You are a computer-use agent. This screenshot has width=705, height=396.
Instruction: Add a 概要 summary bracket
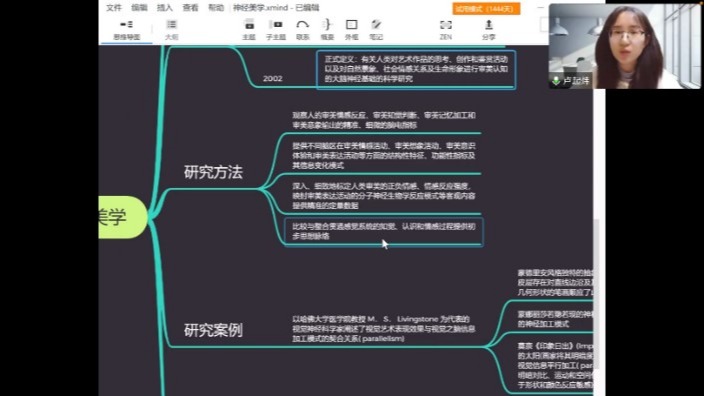(x=327, y=30)
